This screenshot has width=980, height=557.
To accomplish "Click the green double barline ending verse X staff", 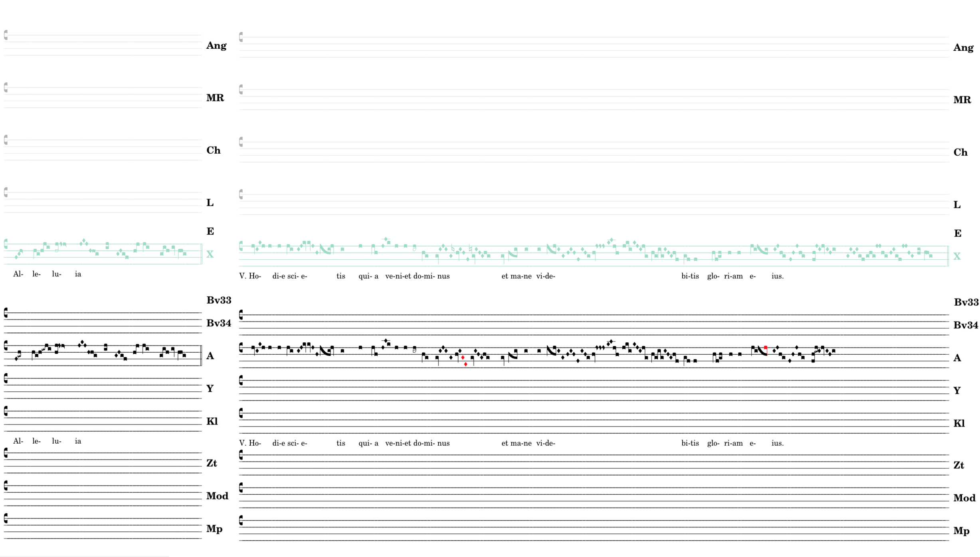I will (x=948, y=256).
